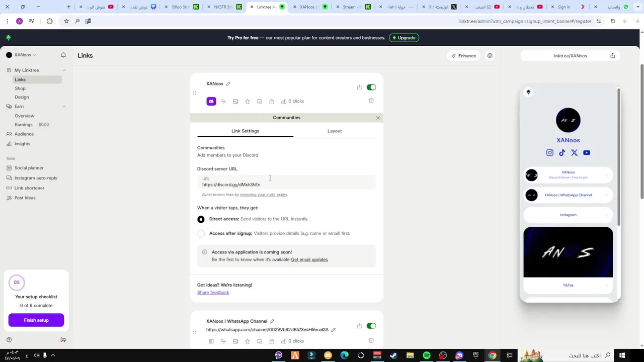The height and width of the screenshot is (362, 644).
Task: Click X icon in phone preview
Action: pyautogui.click(x=574, y=152)
